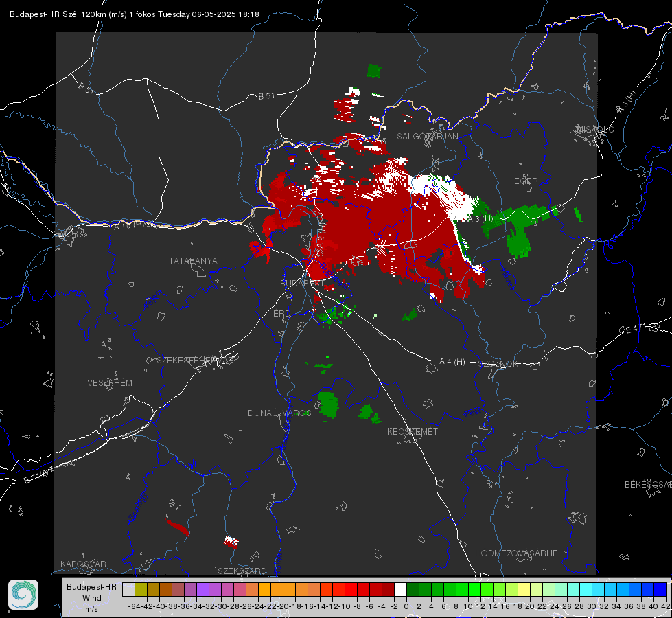Image resolution: width=672 pixels, height=618 pixels.
Task: Click the white swatch between -2 and 0
Action: pos(400,590)
